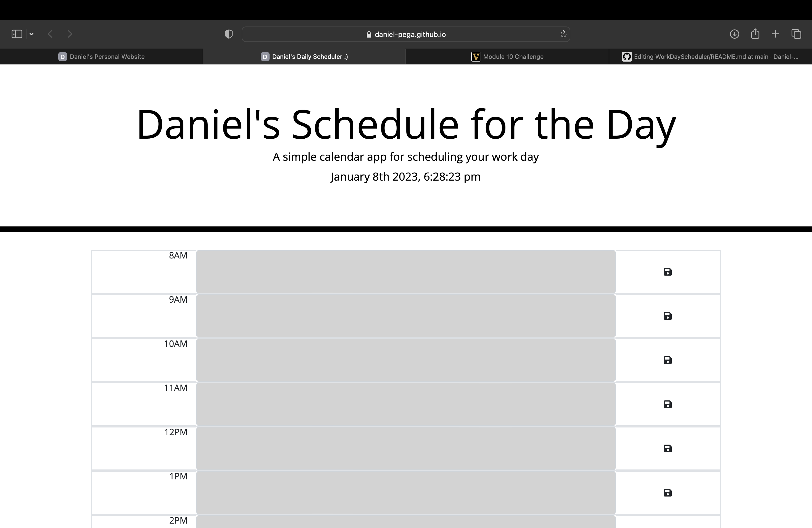Image resolution: width=812 pixels, height=528 pixels.
Task: Show the downloads list
Action: [735, 34]
